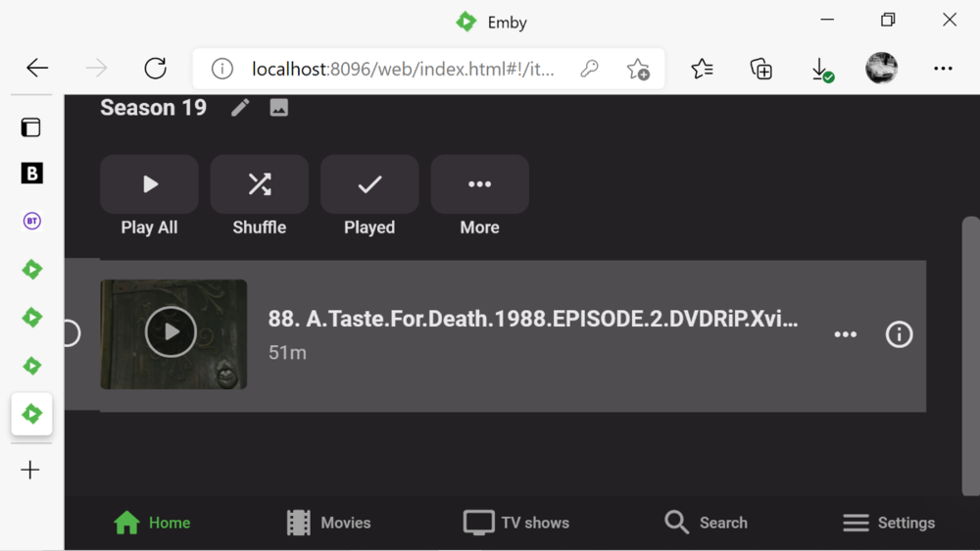The image size is (980, 551).
Task: Open Settings in bottom navigation
Action: coord(889,523)
